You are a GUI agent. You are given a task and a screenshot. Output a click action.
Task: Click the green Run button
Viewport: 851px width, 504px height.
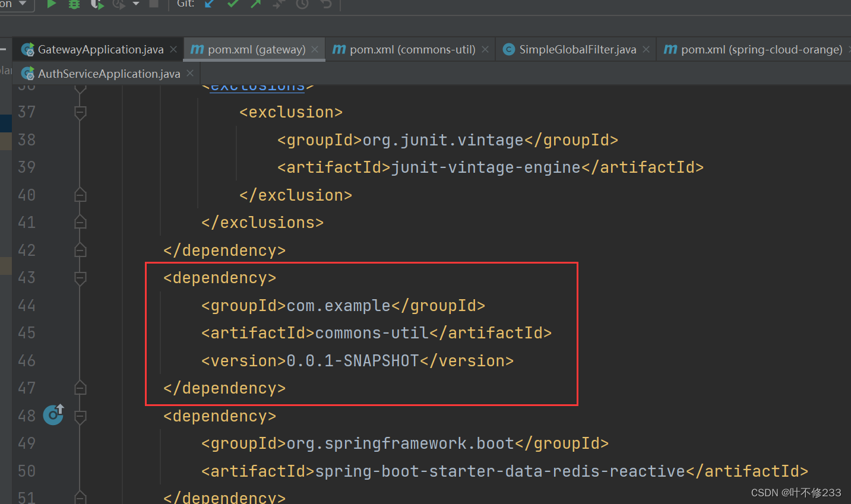(52, 4)
